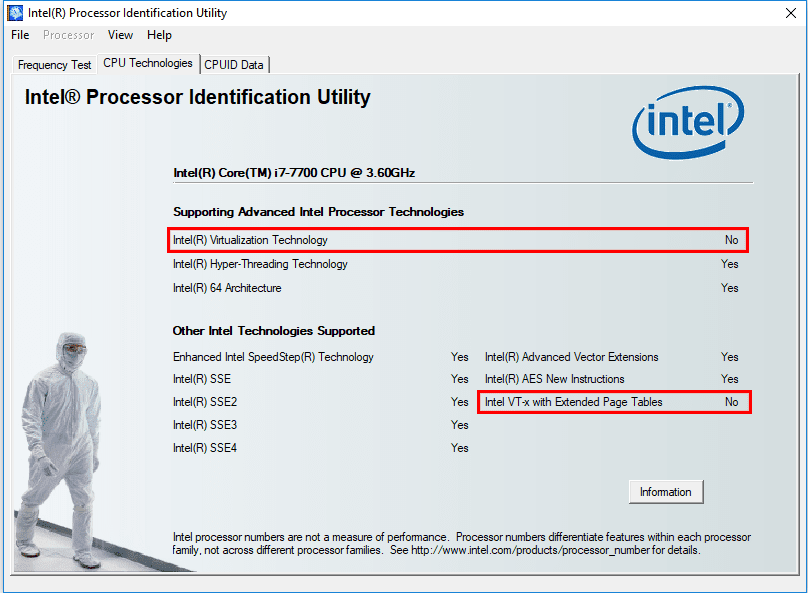Click the large 'Intel® Processor Identification Utility' heading
The image size is (808, 593).
click(197, 97)
